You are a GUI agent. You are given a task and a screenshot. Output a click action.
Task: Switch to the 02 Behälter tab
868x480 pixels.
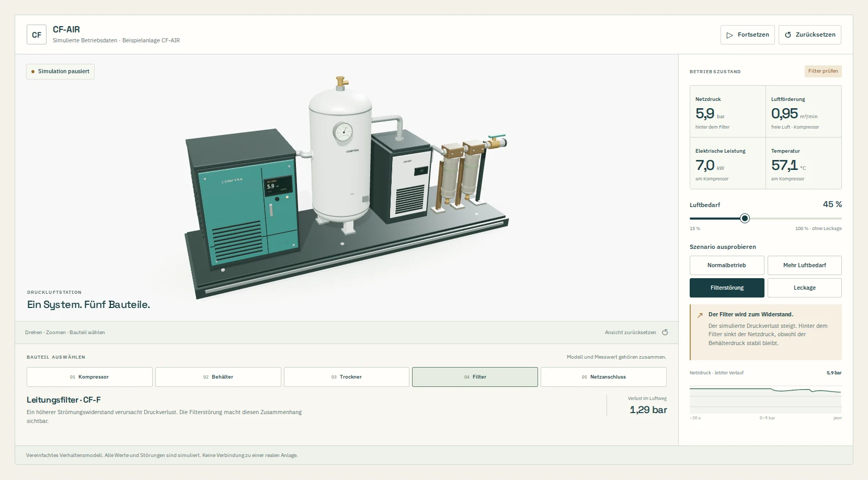[x=218, y=377]
